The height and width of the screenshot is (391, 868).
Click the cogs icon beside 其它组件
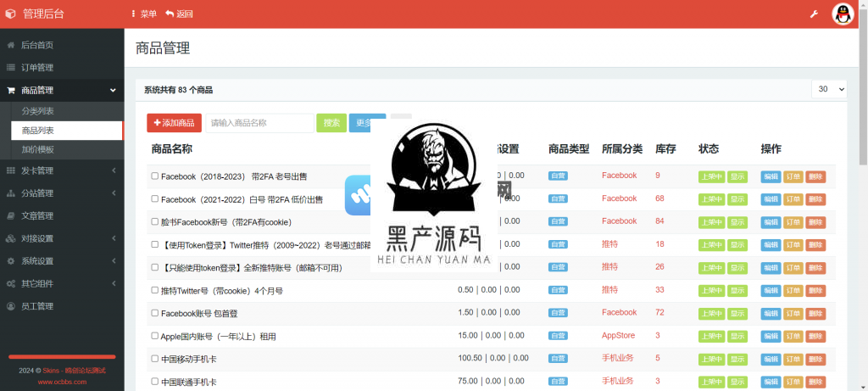pos(10,283)
